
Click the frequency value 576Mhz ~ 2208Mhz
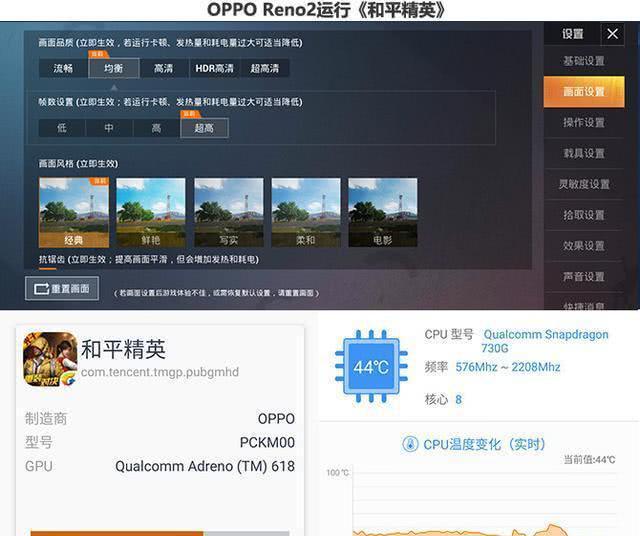(508, 367)
